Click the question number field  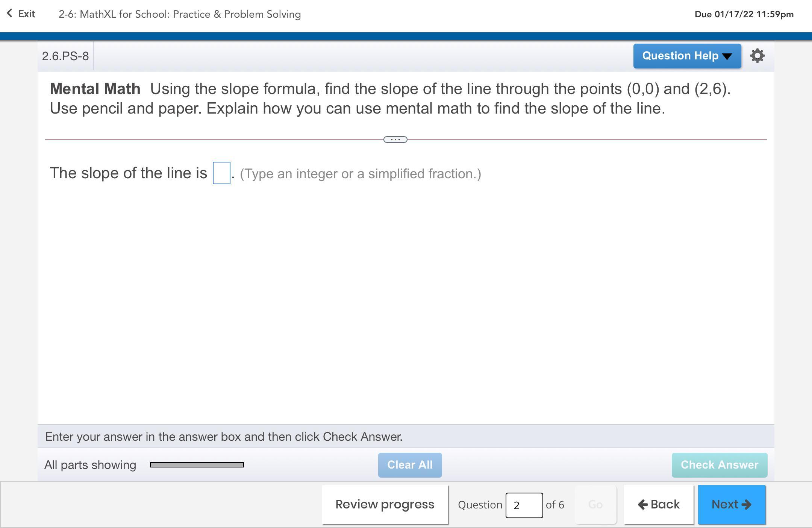(x=524, y=505)
